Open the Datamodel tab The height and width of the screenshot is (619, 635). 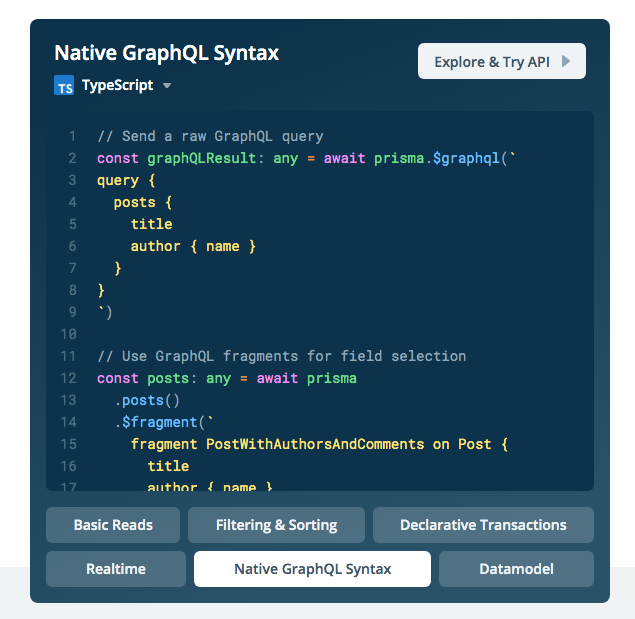[516, 569]
